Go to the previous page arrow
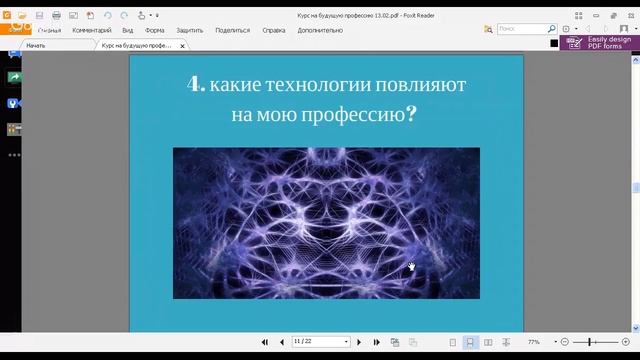Viewport: 640px width, 360px height. click(x=282, y=342)
